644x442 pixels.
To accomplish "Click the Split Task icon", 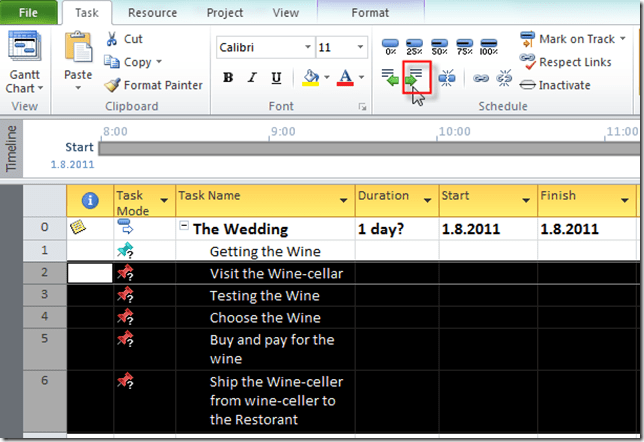I will [x=446, y=77].
